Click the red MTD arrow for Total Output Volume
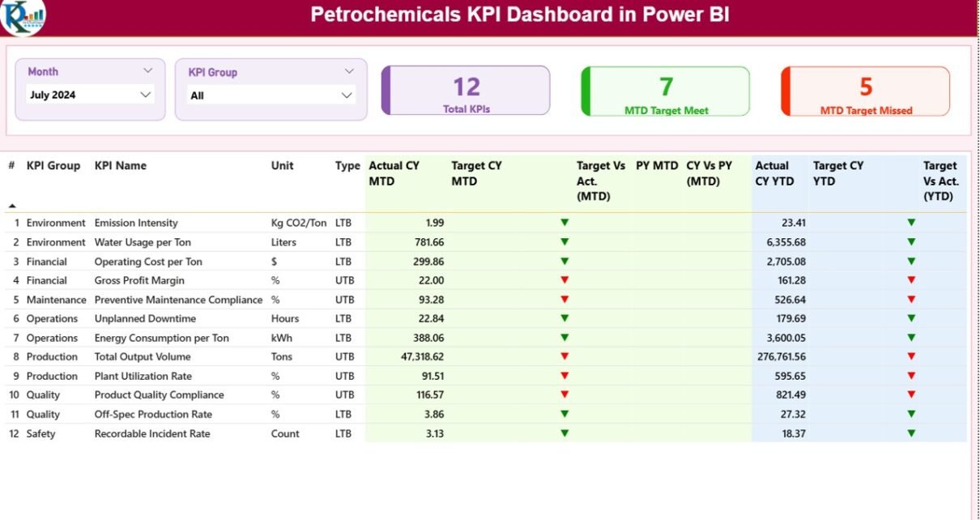The width and height of the screenshot is (980, 520). tap(565, 356)
